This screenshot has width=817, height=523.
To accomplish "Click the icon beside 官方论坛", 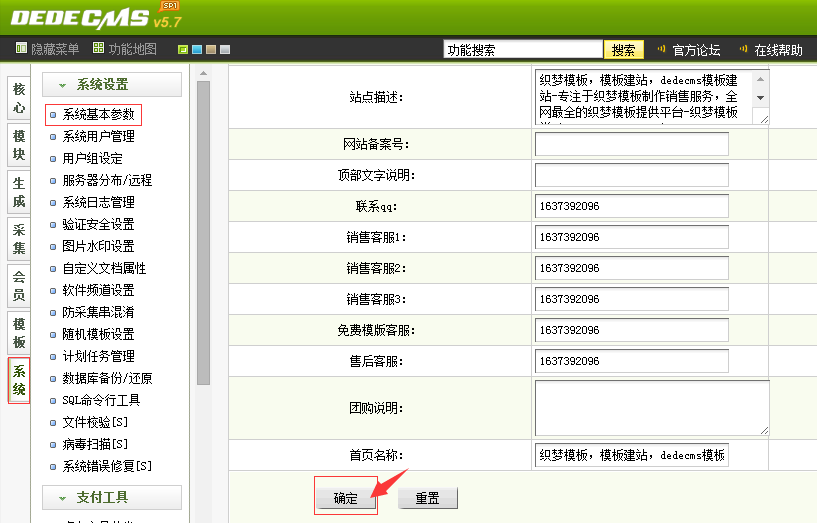I will tap(661, 49).
